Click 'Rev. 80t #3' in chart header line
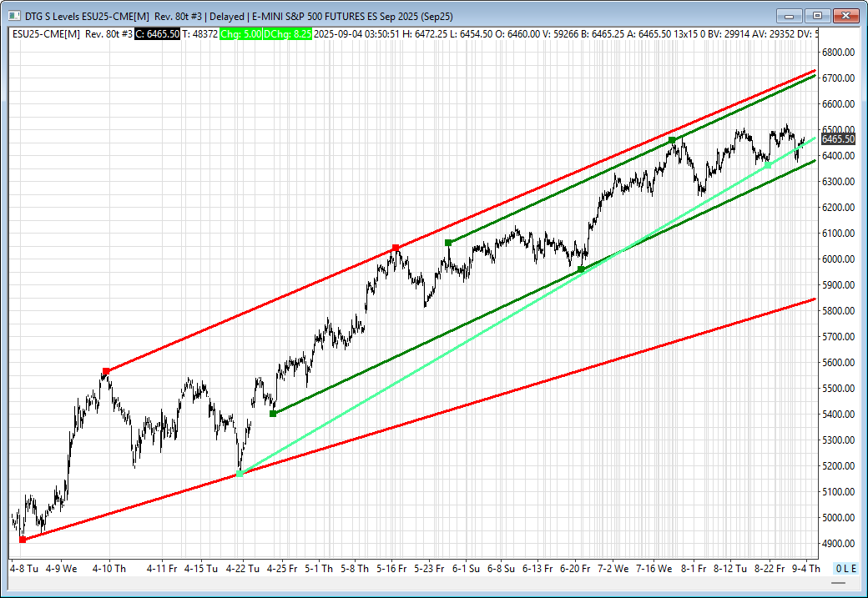868x598 pixels. (109, 33)
